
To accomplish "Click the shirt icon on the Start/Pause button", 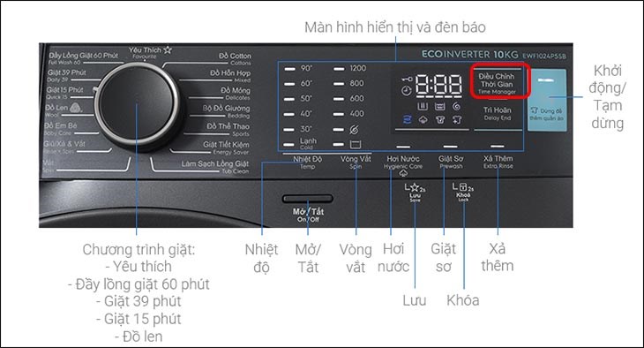I will [534, 110].
